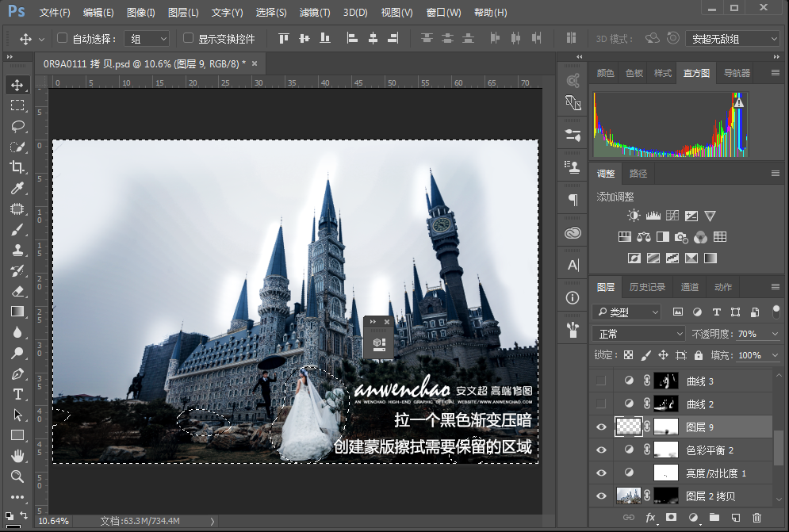This screenshot has height=532, width=789.
Task: Select the Rectangle shape tool
Action: click(x=17, y=435)
